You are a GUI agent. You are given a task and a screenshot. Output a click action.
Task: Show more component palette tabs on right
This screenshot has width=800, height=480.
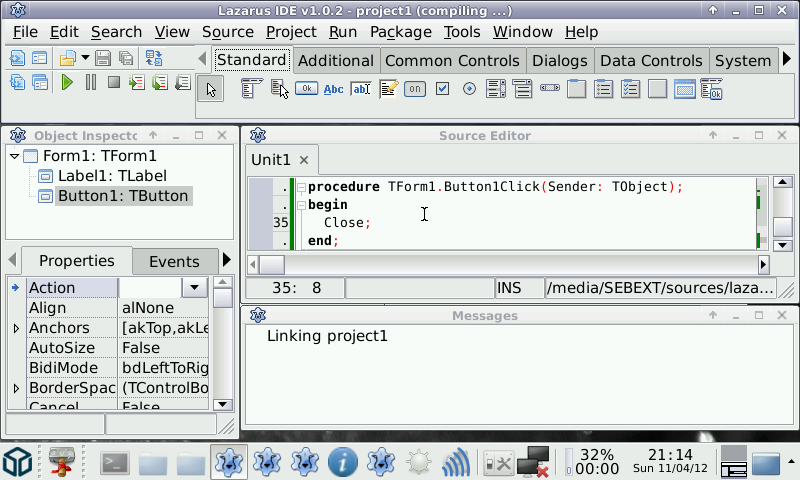[x=787, y=59]
